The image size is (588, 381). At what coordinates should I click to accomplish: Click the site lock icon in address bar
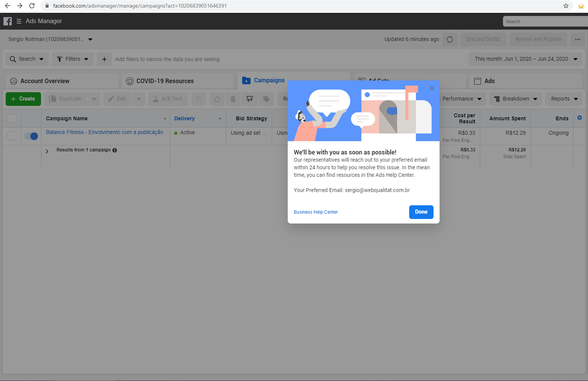pyautogui.click(x=47, y=6)
